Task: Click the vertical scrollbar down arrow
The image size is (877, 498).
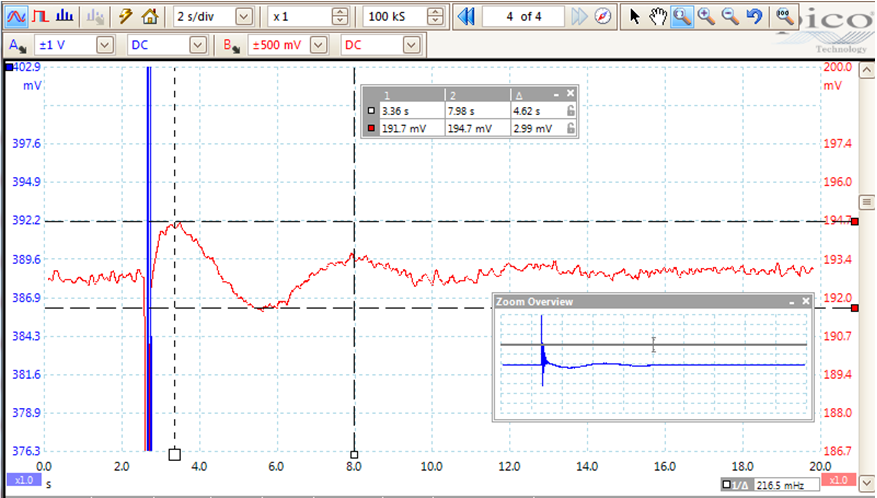Action: click(867, 482)
